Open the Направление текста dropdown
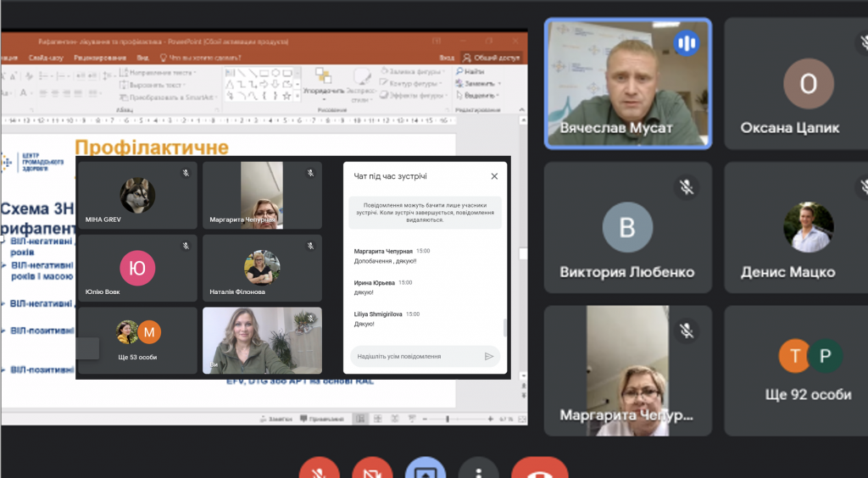Image resolution: width=868 pixels, height=478 pixels. tap(159, 73)
